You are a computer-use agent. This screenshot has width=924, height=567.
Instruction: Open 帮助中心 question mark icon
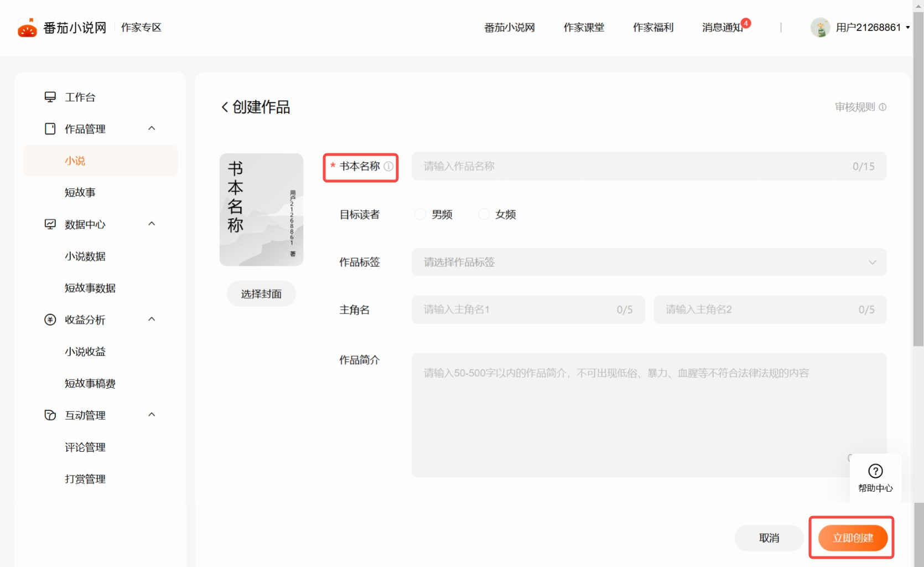[x=875, y=471]
